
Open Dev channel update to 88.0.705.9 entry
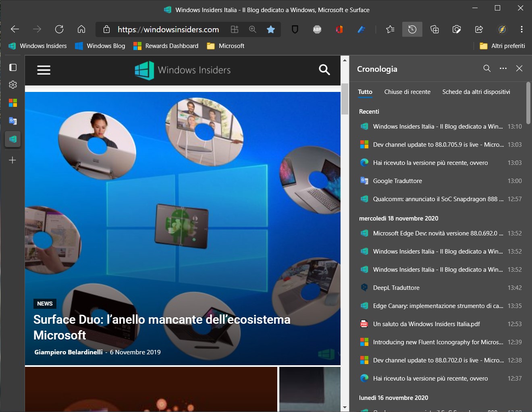(440, 145)
